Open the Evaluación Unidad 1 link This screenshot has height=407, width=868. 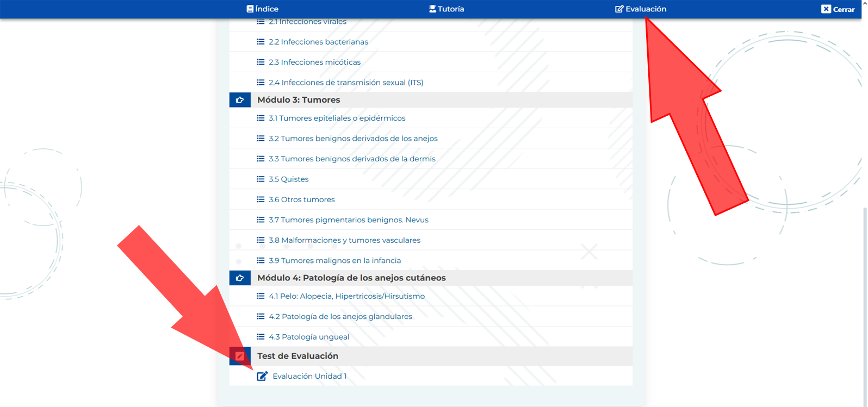pos(309,376)
